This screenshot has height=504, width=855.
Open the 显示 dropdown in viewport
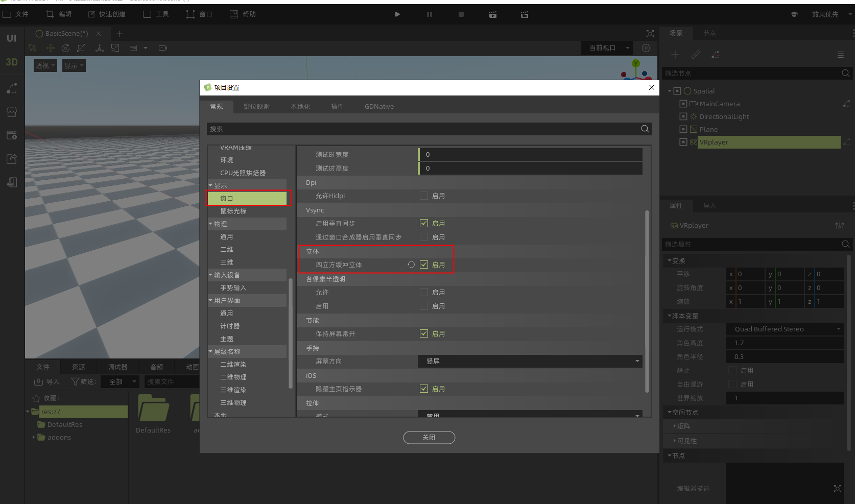point(74,65)
